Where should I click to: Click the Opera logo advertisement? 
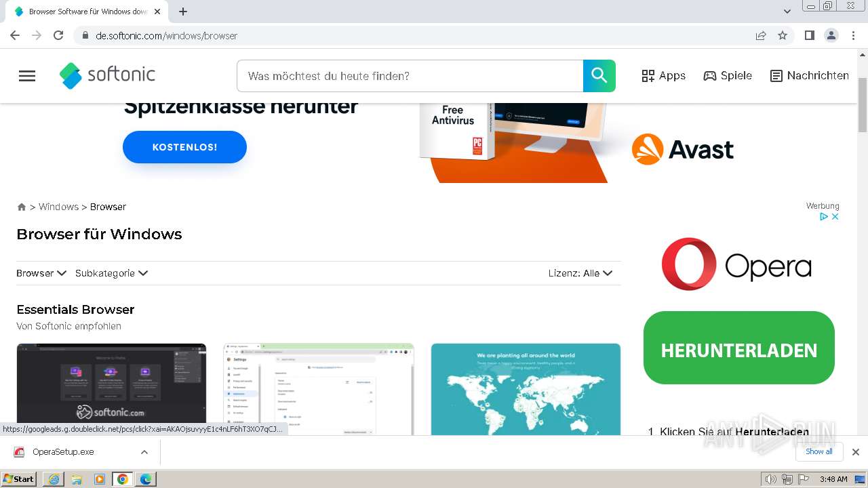pos(737,264)
